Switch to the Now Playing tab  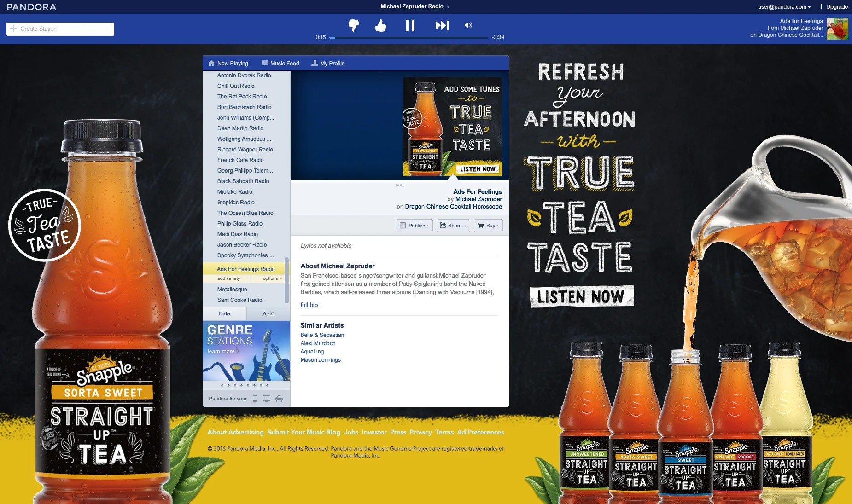(x=228, y=64)
